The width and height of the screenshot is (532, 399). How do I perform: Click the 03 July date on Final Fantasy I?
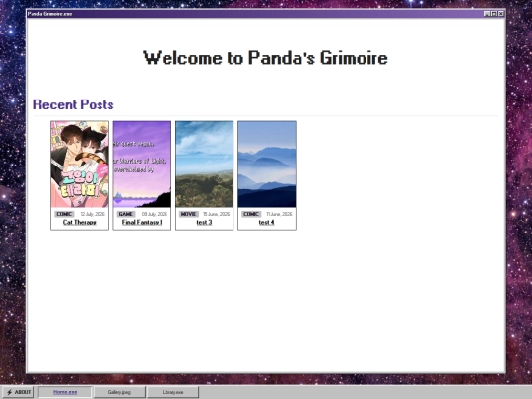(155, 214)
